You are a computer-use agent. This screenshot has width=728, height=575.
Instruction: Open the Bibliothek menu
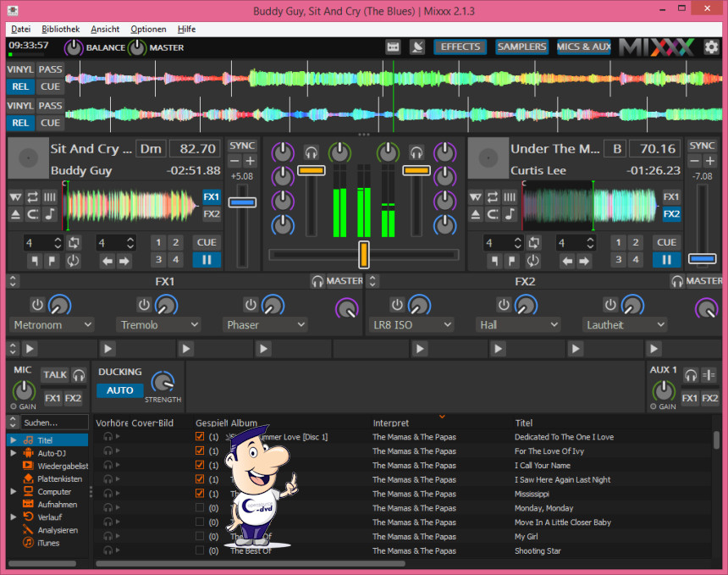[61, 29]
